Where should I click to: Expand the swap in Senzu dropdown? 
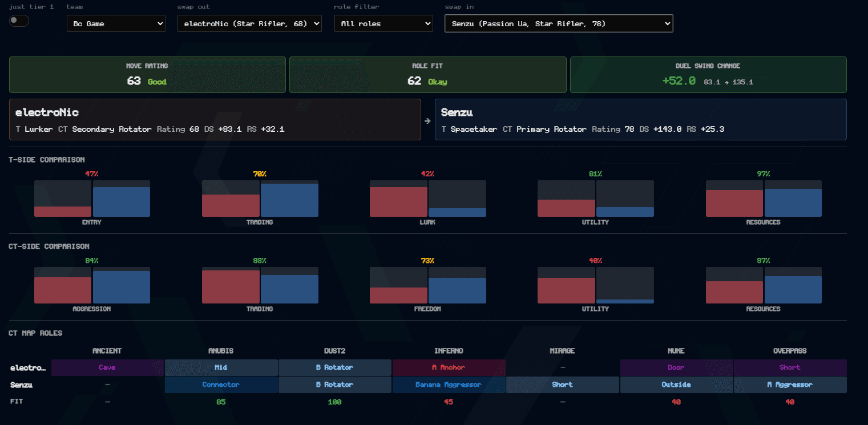tap(559, 23)
